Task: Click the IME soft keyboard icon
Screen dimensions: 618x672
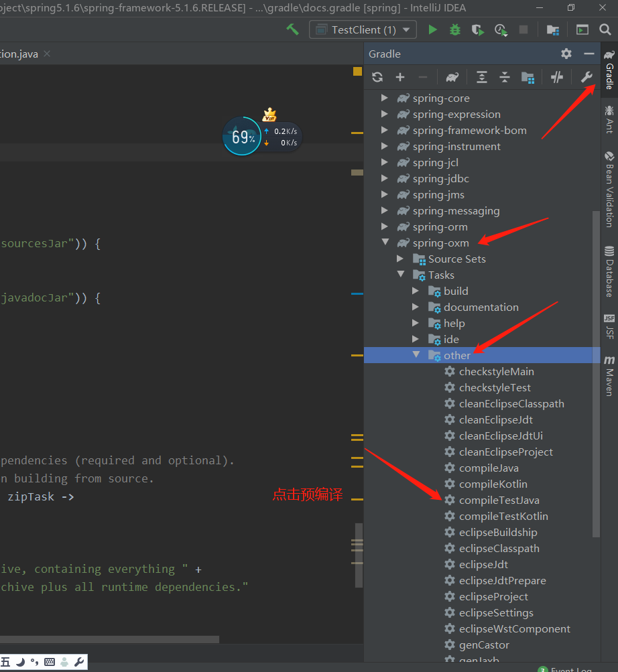Action: pos(50,662)
